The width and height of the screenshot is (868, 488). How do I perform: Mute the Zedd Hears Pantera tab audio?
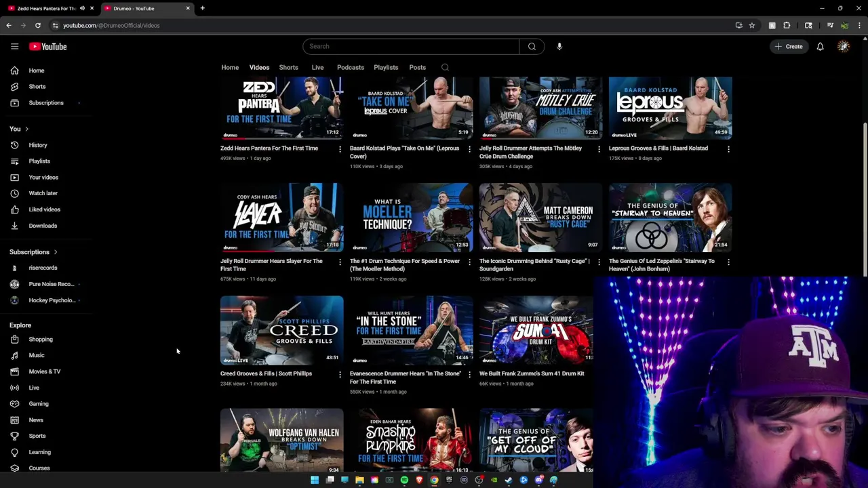click(82, 8)
